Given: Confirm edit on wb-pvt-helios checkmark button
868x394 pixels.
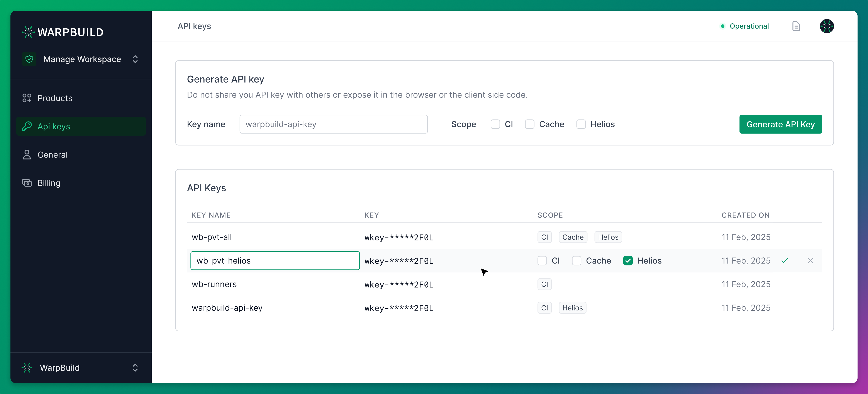Looking at the screenshot, I should (x=785, y=260).
